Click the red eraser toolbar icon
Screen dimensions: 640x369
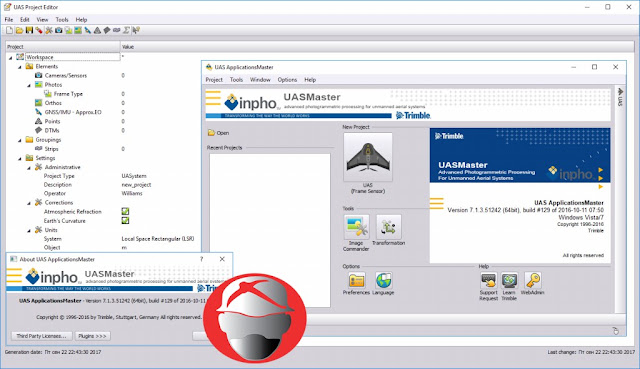(39, 30)
